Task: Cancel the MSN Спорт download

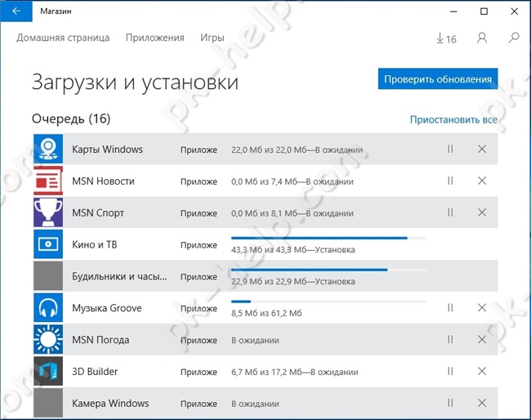Action: [x=482, y=212]
